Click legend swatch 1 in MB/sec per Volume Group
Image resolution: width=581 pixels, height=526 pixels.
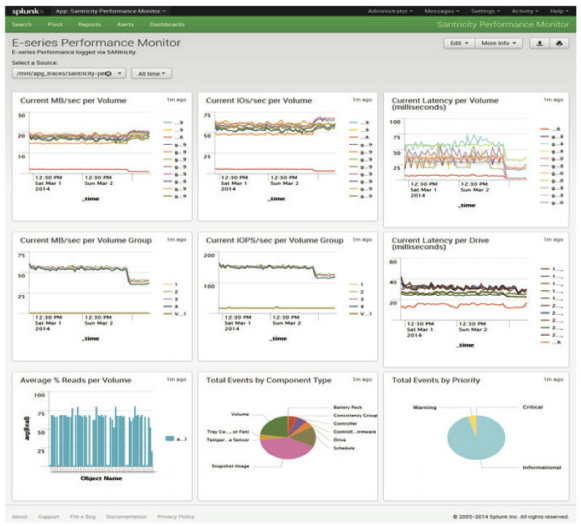168,284
